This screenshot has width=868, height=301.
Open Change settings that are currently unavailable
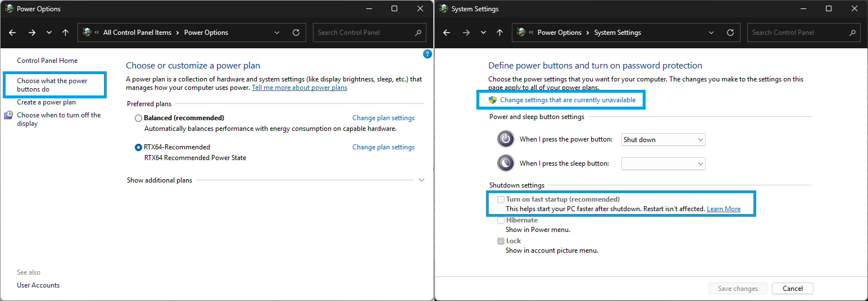(x=568, y=100)
